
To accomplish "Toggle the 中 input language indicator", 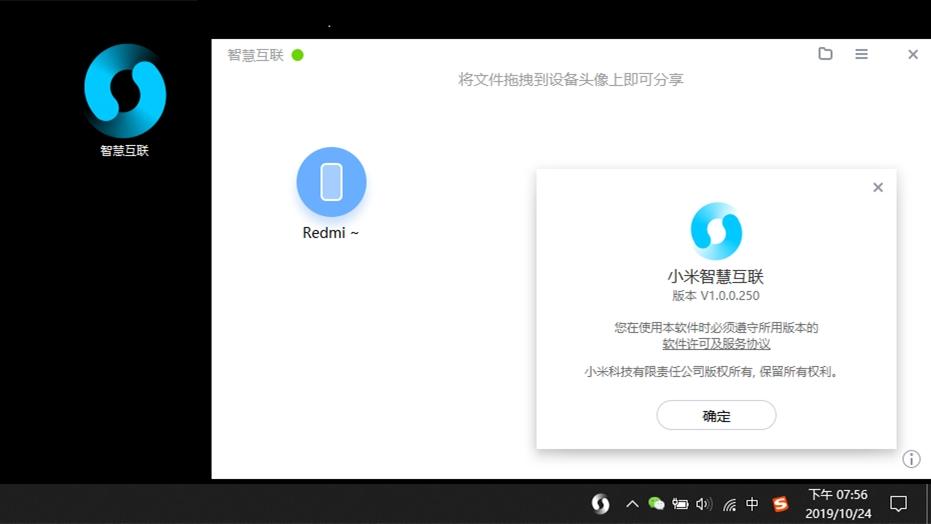I will tap(752, 504).
